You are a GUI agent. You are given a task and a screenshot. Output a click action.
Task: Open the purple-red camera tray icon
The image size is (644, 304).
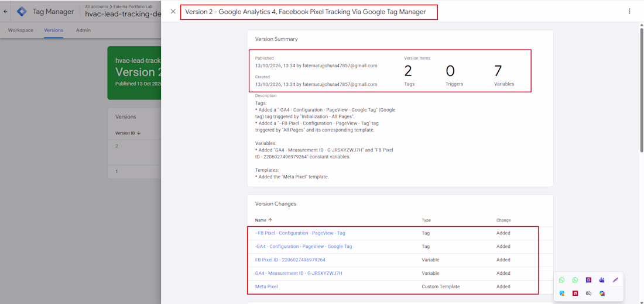[588, 280]
